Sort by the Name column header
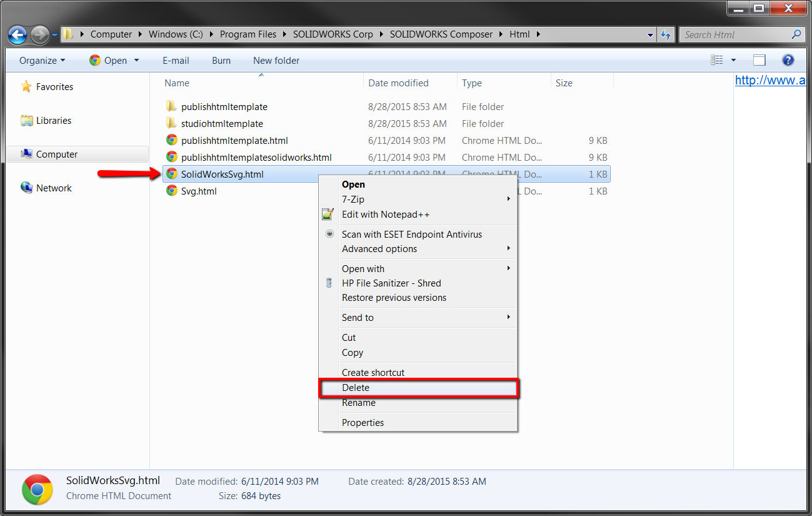812x516 pixels. click(177, 83)
